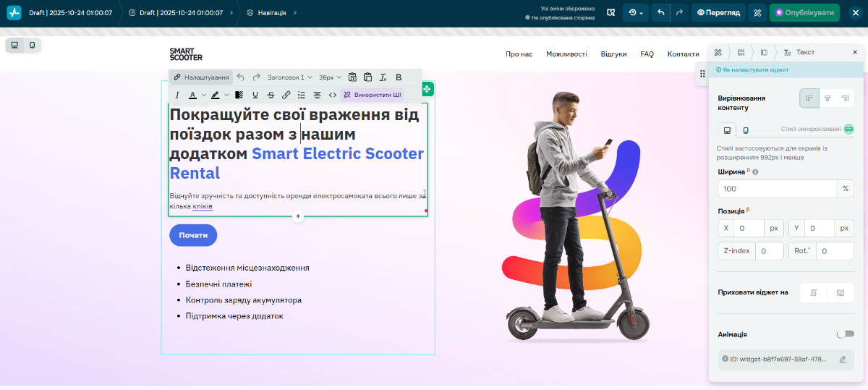Click the Ширина width input field
Viewport: 868px width, 390px height.
777,188
